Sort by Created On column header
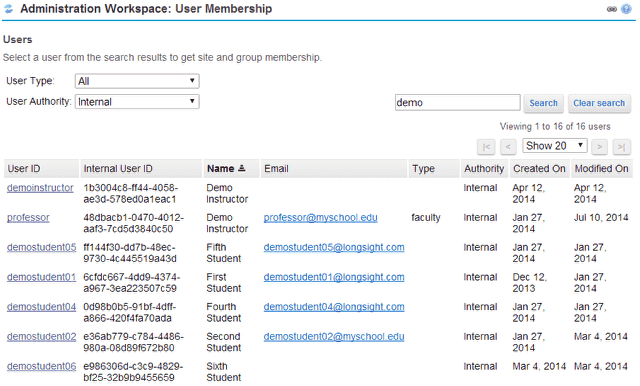This screenshot has width=640, height=386. [539, 169]
